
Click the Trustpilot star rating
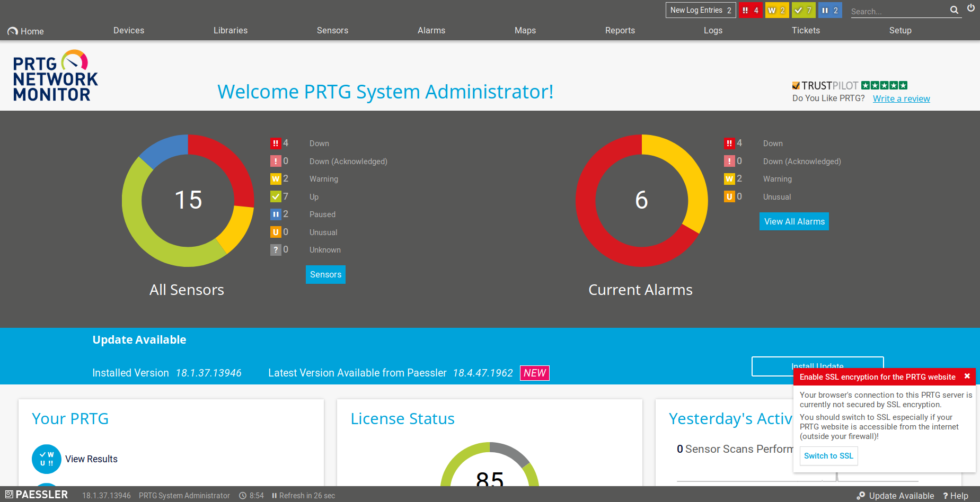click(884, 85)
